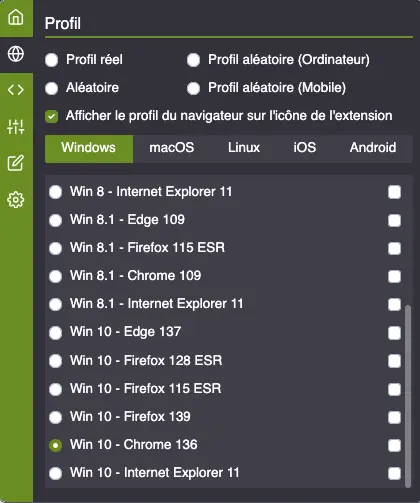Select the Profil réel radio button
420x503 pixels.
(52, 60)
